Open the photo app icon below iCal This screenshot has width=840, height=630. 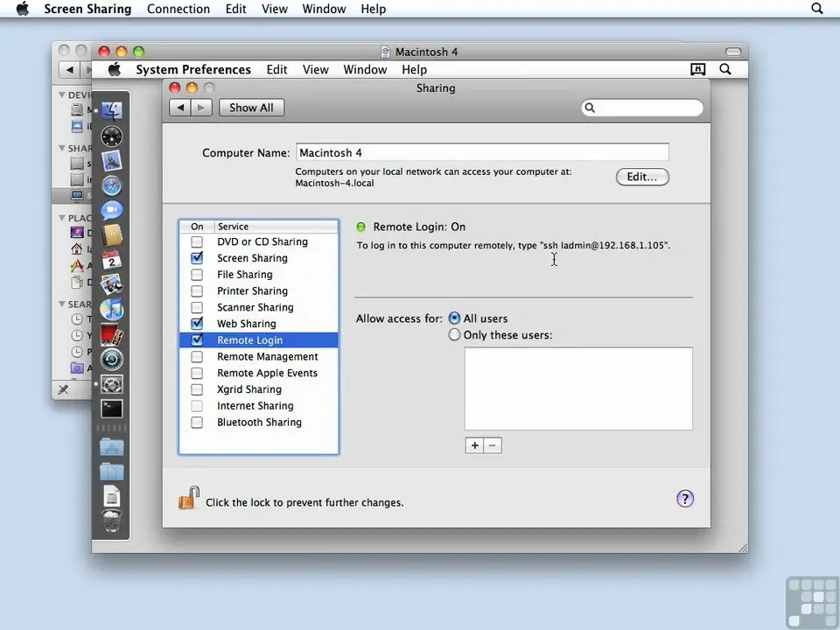pyautogui.click(x=112, y=284)
